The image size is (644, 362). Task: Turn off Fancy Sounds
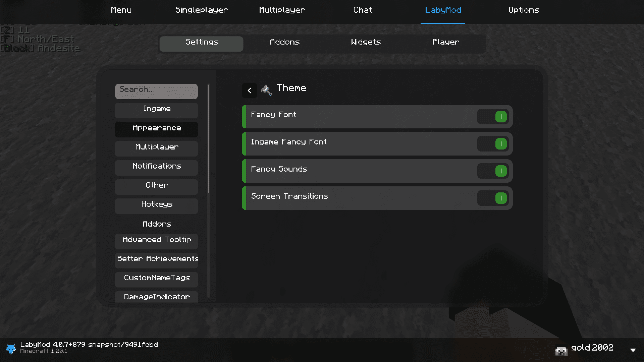(493, 171)
